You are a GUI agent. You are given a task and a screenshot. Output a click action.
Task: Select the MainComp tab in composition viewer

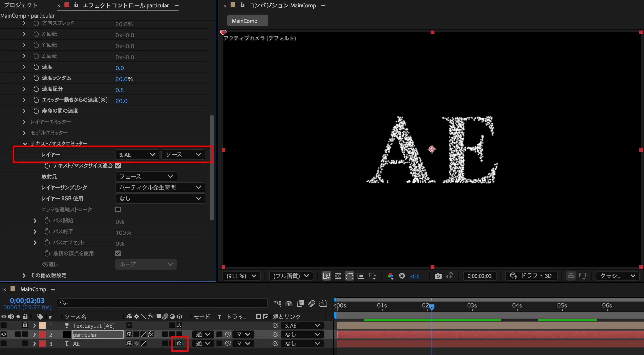pyautogui.click(x=248, y=21)
